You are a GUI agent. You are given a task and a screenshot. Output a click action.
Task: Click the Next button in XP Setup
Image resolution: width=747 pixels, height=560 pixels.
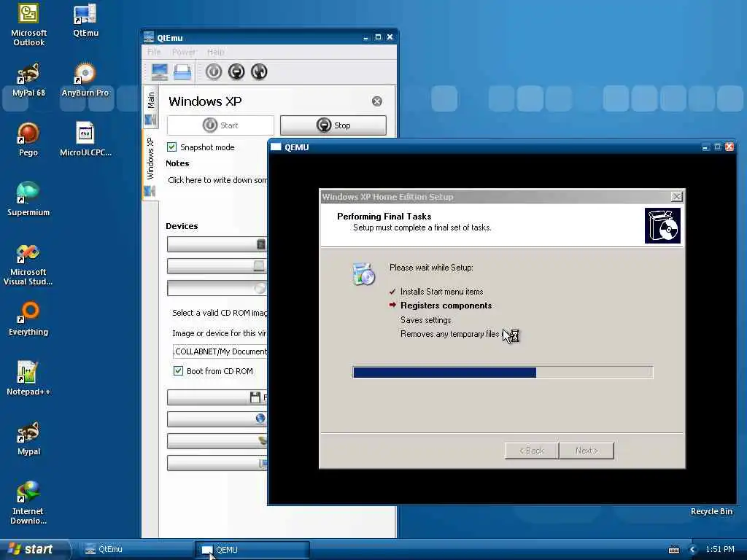click(x=587, y=451)
